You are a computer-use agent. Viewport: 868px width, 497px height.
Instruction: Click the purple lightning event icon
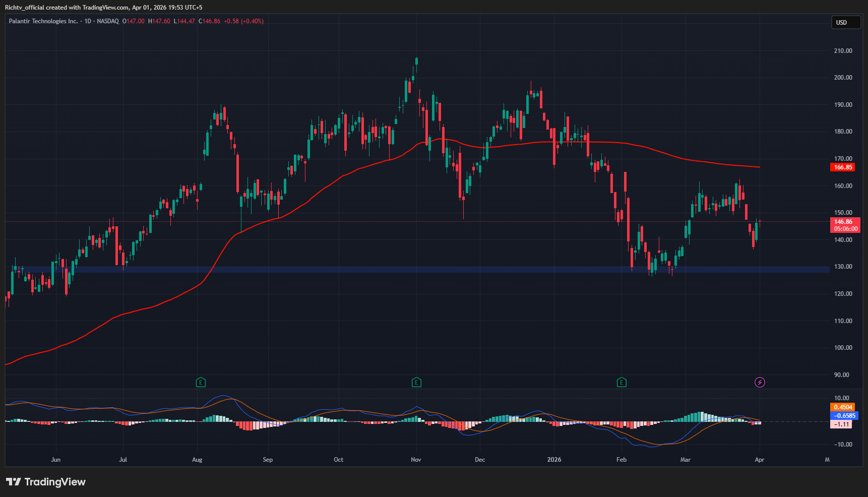[x=760, y=383]
